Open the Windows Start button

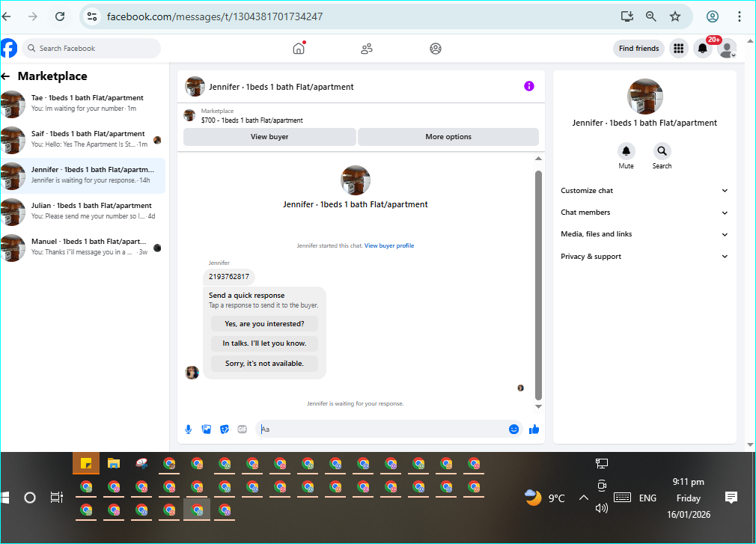click(x=6, y=498)
